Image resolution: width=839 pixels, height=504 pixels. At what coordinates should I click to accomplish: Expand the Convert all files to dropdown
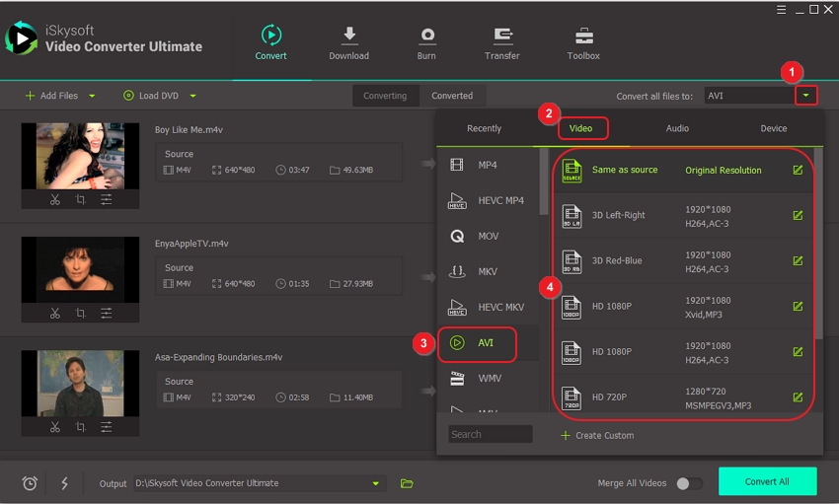coord(807,96)
